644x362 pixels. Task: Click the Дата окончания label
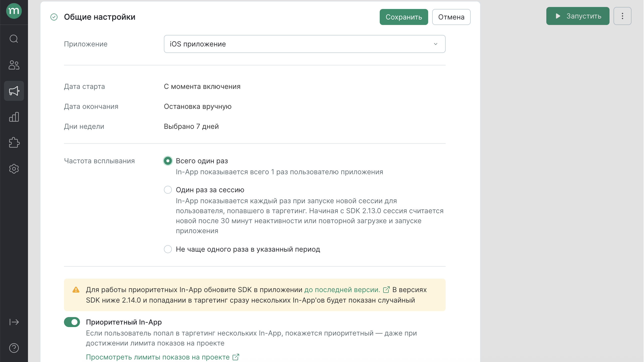coord(91,106)
